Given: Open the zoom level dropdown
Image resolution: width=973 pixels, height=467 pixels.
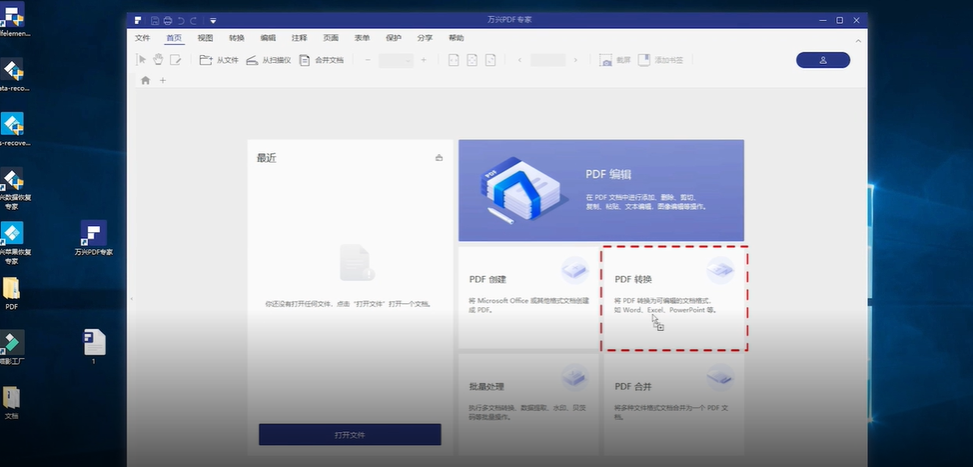Looking at the screenshot, I should click(x=396, y=60).
